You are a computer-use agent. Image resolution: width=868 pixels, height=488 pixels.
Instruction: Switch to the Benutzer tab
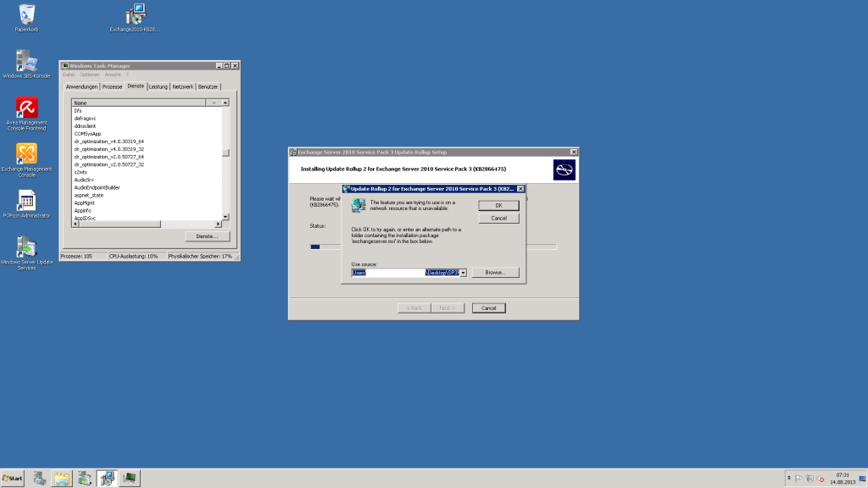[x=209, y=87]
